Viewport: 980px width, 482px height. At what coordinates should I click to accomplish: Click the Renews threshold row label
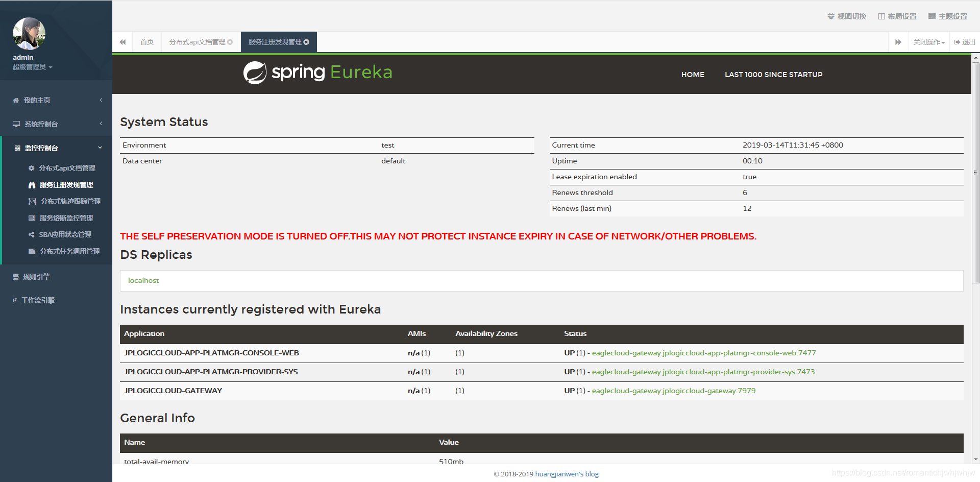[582, 192]
